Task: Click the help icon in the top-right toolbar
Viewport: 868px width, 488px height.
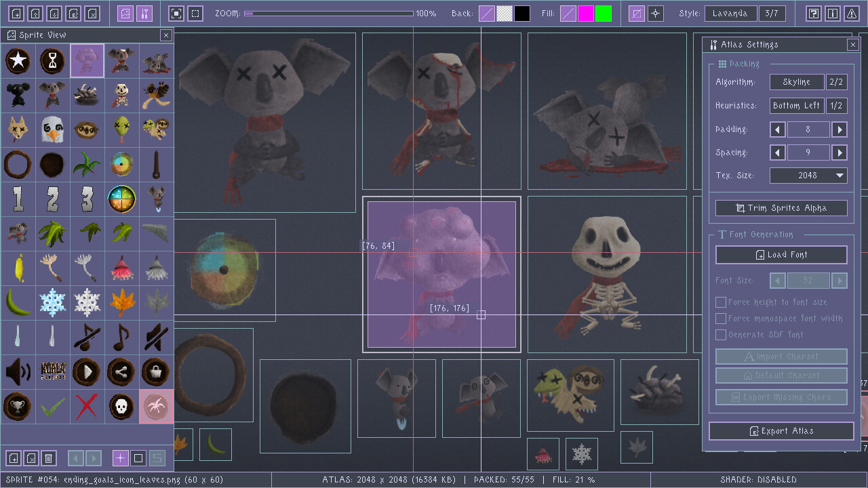Action: (813, 13)
